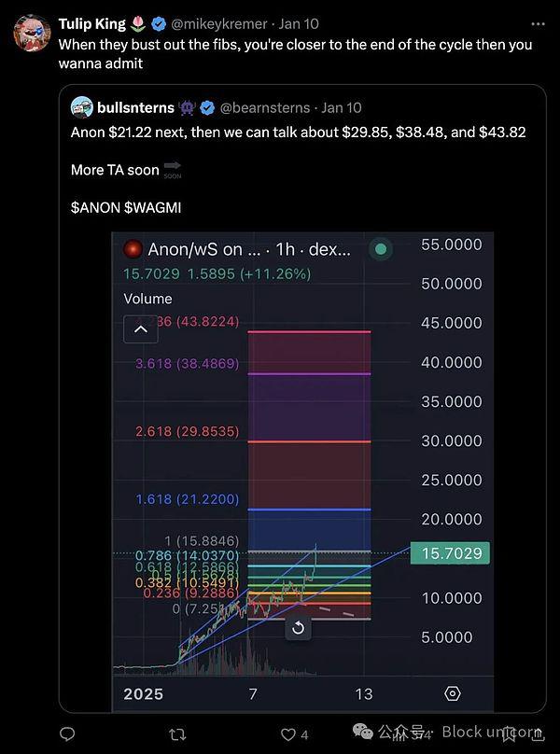Screen dimensions: 560x754
Task: Click the chart reset circular arrow icon
Action: tap(298, 627)
